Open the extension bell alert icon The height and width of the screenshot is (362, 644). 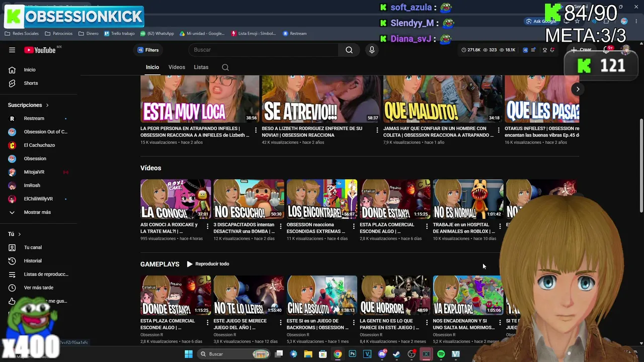(x=552, y=50)
